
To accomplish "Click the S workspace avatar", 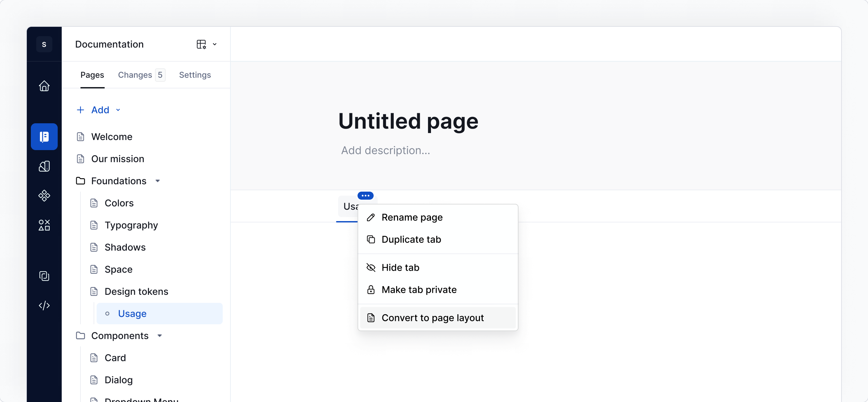I will click(44, 44).
